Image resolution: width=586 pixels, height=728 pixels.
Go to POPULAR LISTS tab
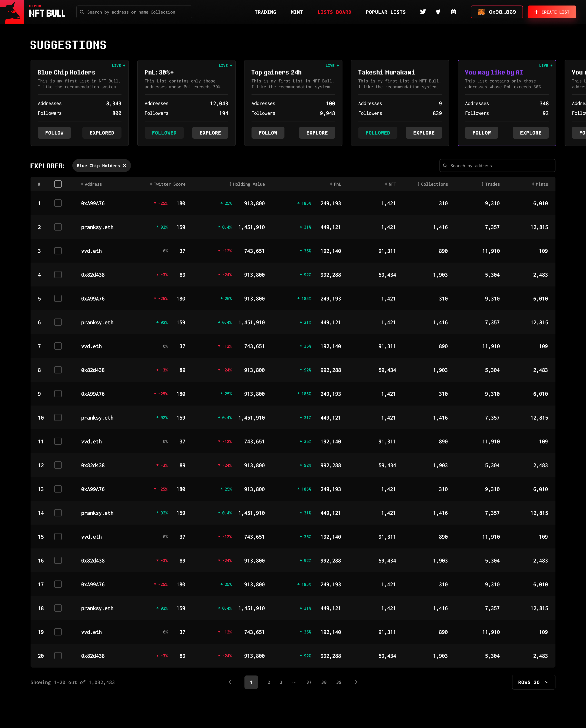point(385,12)
